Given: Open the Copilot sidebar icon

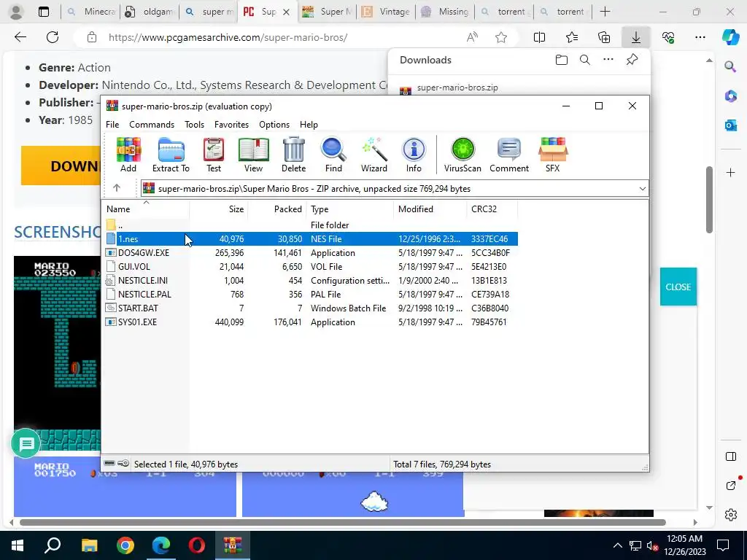Looking at the screenshot, I should [x=731, y=37].
